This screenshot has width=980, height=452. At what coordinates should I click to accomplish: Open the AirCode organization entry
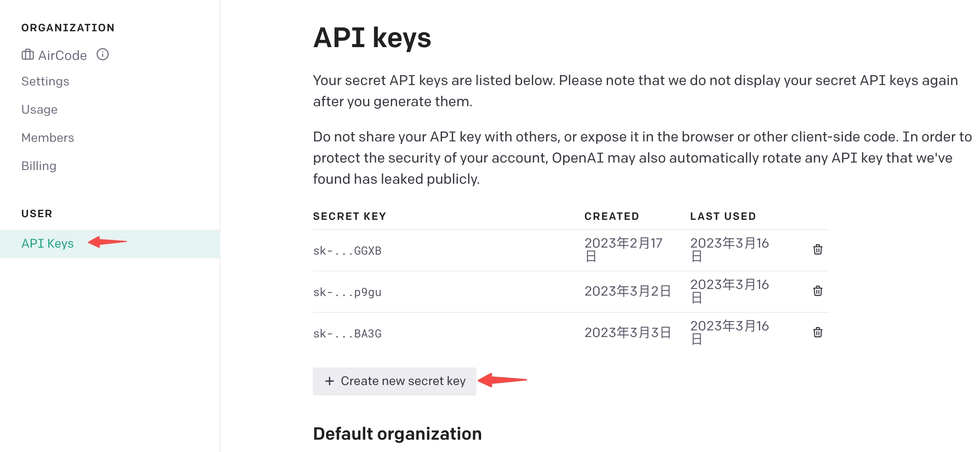coord(63,55)
